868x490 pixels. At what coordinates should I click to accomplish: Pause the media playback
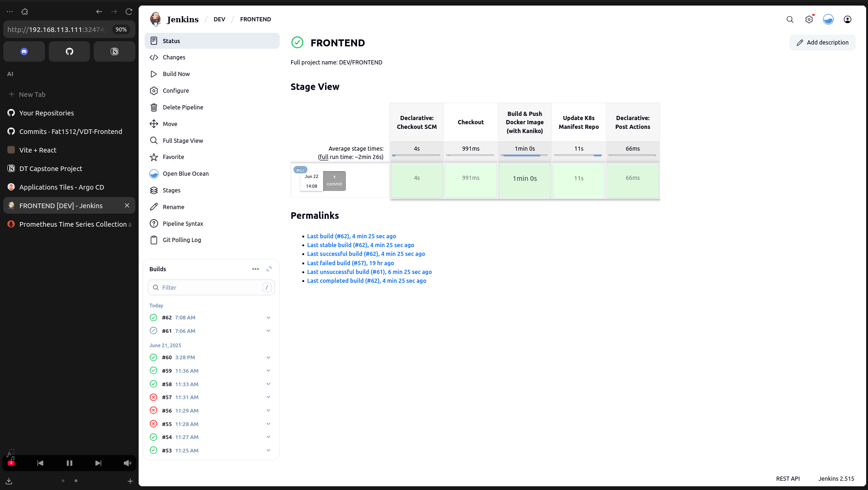70,463
